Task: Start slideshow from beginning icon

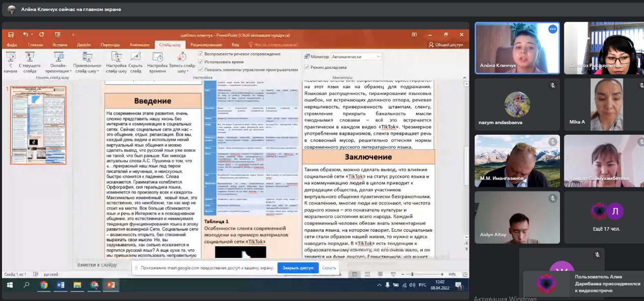Action: (x=10, y=58)
